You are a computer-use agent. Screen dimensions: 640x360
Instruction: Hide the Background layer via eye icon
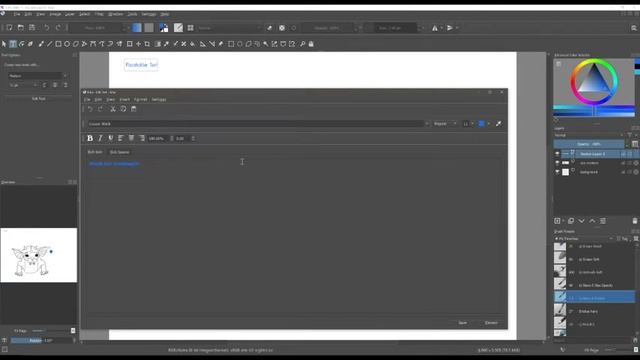(x=557, y=172)
